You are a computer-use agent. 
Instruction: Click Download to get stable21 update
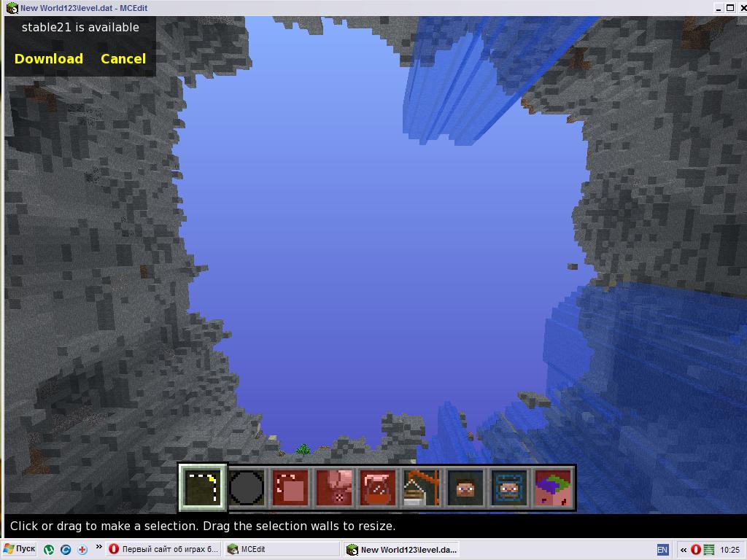49,59
